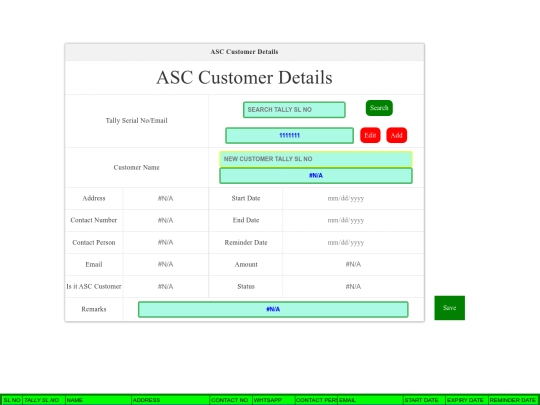Screen dimensions: 540x405
Task: Select the field containing 1111111
Action: coord(289,136)
